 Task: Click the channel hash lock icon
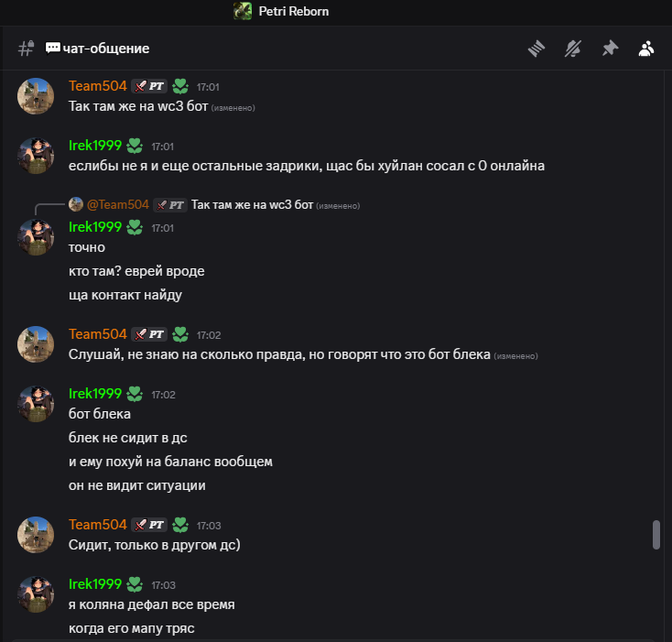click(x=26, y=49)
